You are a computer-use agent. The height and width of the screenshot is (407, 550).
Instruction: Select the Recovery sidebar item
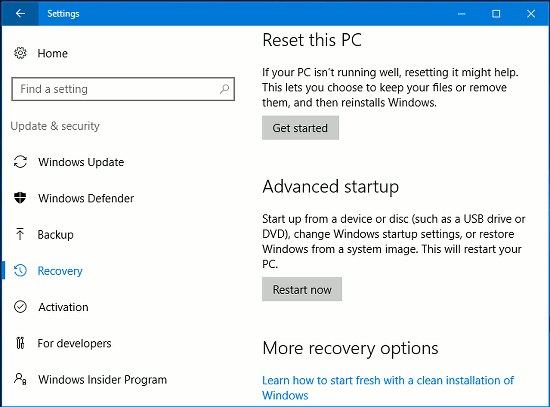(60, 271)
